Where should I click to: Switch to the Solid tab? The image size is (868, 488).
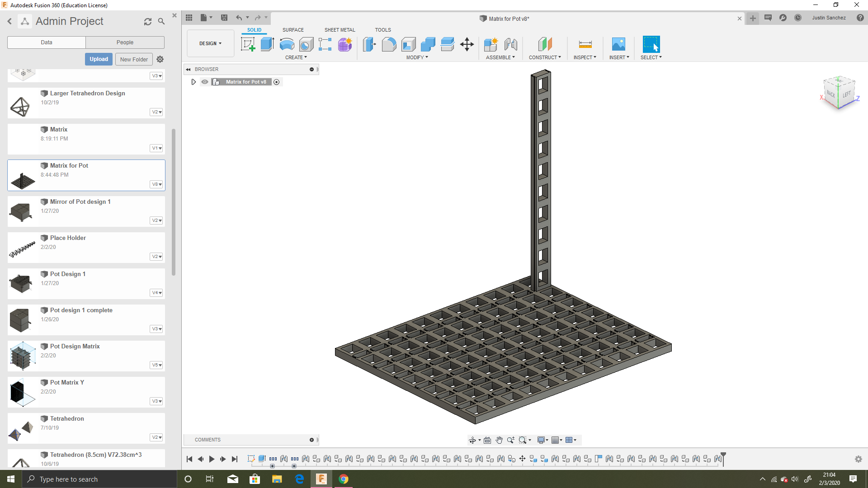pyautogui.click(x=254, y=30)
